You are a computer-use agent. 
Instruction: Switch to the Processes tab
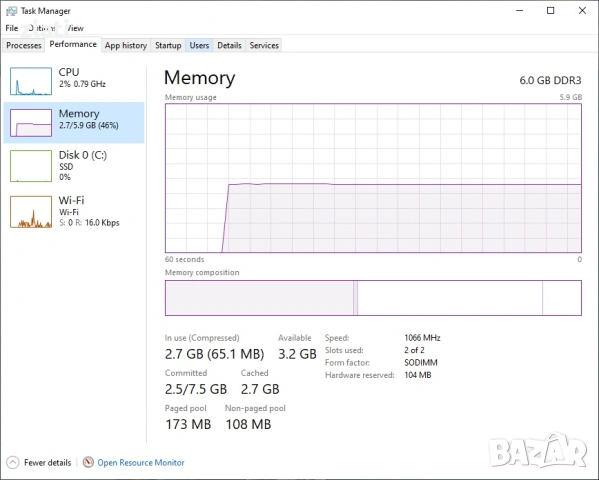[24, 45]
